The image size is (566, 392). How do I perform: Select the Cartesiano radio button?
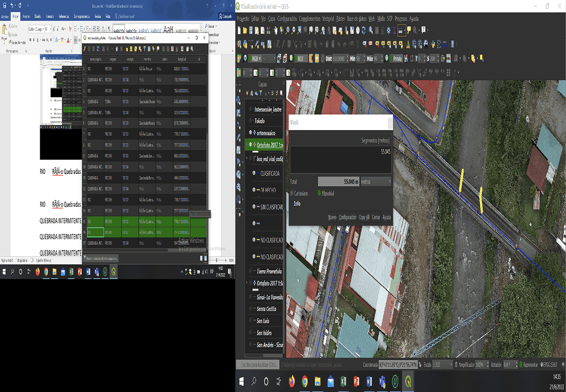(x=292, y=194)
